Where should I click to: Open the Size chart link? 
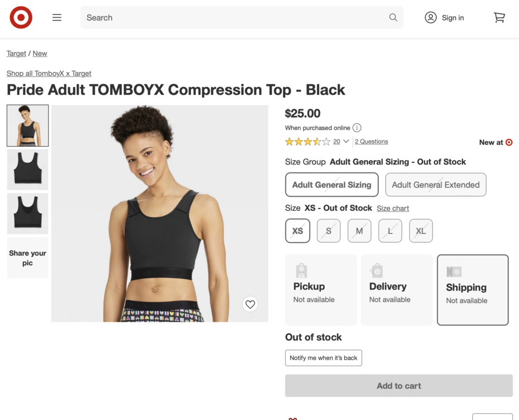(x=393, y=209)
